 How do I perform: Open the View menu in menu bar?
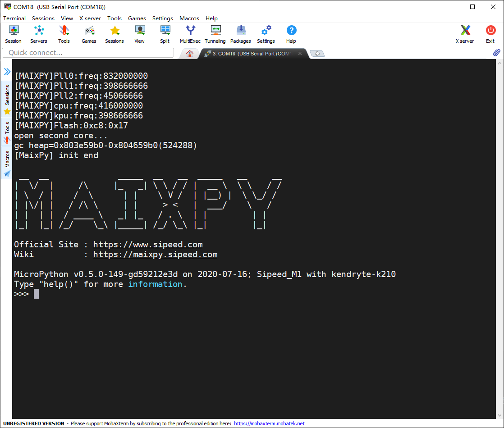[x=67, y=18]
